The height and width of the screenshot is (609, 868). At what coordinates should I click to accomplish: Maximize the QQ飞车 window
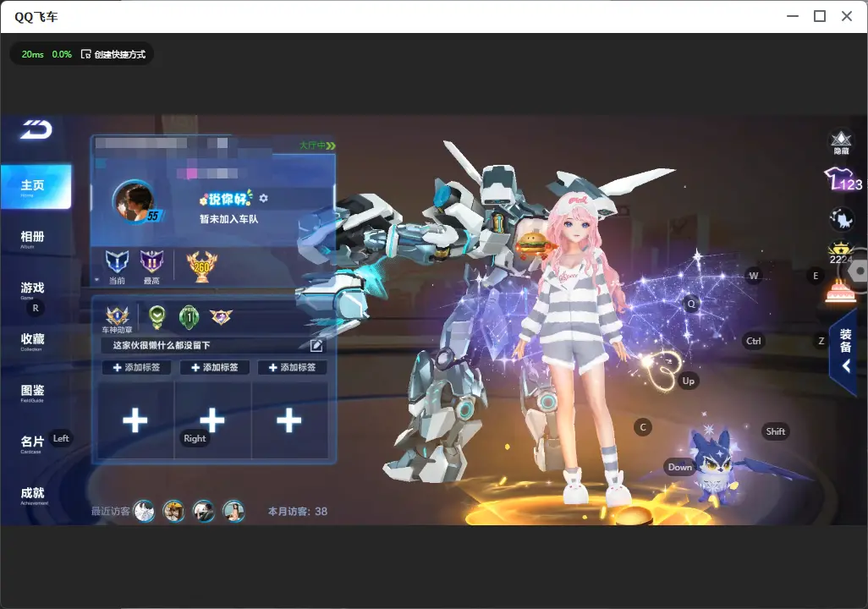point(820,17)
